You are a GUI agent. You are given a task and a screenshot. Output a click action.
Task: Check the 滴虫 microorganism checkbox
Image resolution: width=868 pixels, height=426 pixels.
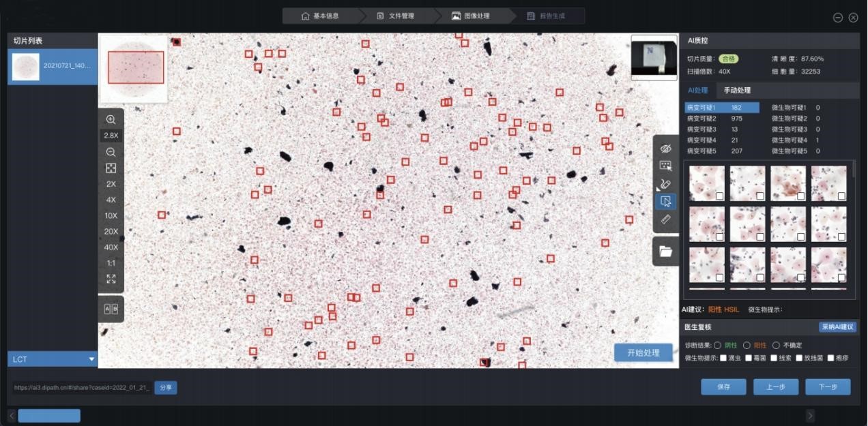click(723, 358)
